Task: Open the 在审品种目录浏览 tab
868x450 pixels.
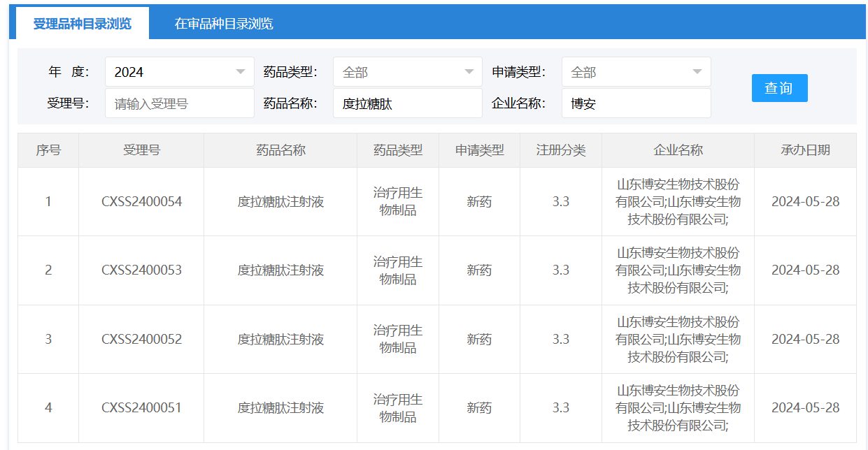Action: (x=224, y=24)
